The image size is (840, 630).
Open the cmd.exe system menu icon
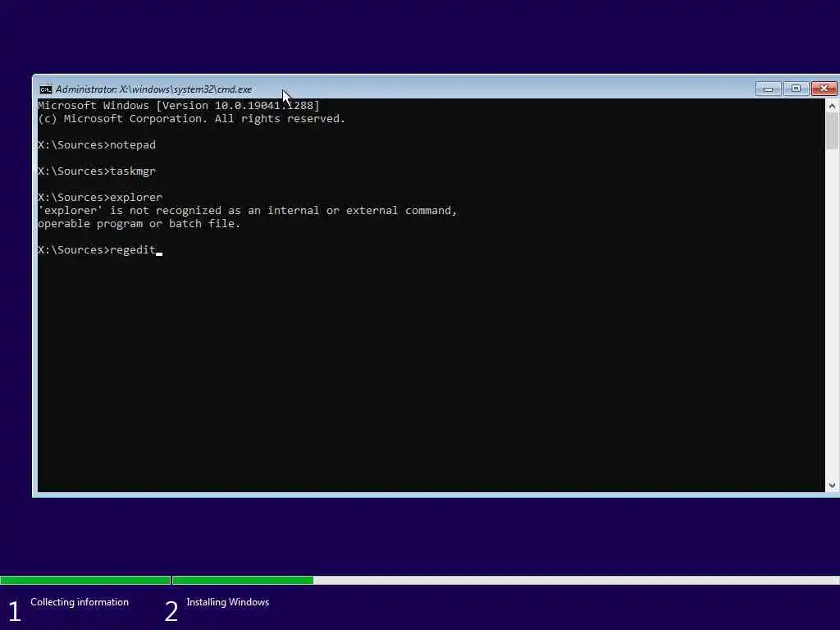click(x=46, y=89)
